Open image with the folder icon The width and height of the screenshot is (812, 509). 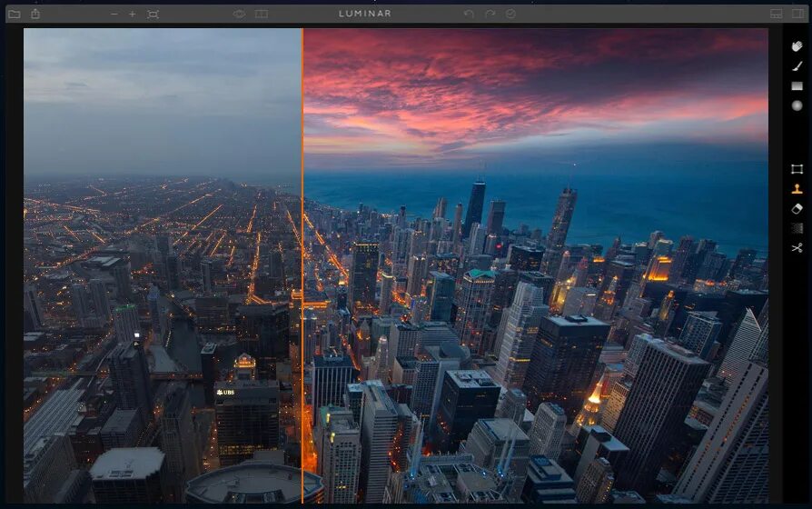point(15,14)
